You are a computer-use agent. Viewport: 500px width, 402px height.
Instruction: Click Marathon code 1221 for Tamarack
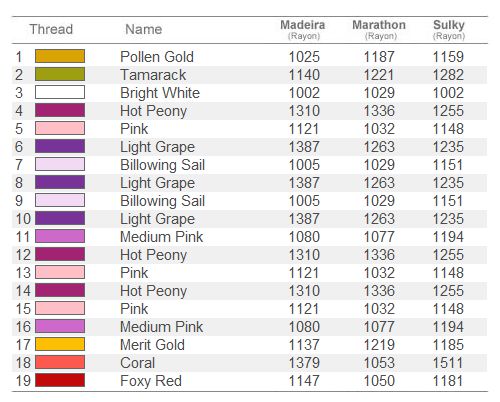[x=379, y=75]
